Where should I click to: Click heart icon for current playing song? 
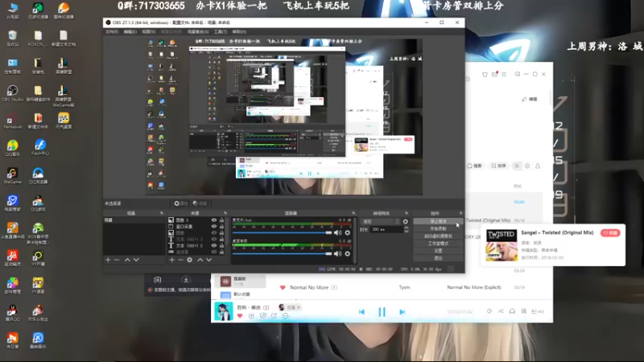(x=240, y=315)
